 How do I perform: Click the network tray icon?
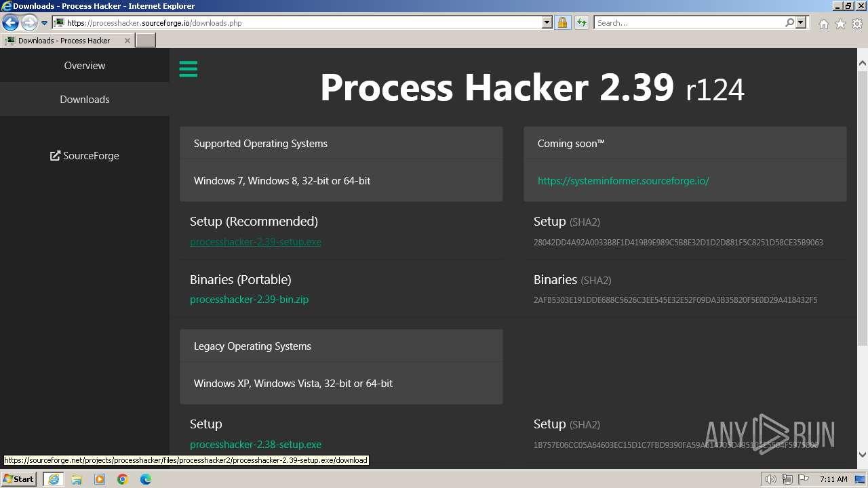[x=787, y=479]
